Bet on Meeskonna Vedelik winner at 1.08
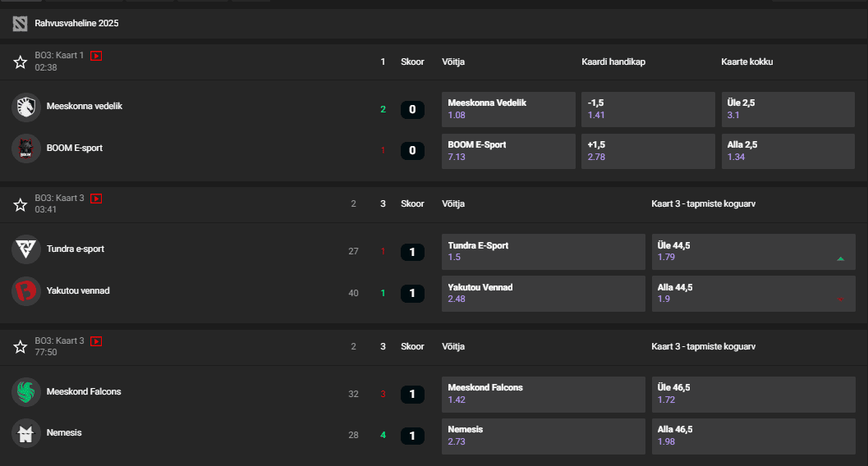 pyautogui.click(x=508, y=109)
